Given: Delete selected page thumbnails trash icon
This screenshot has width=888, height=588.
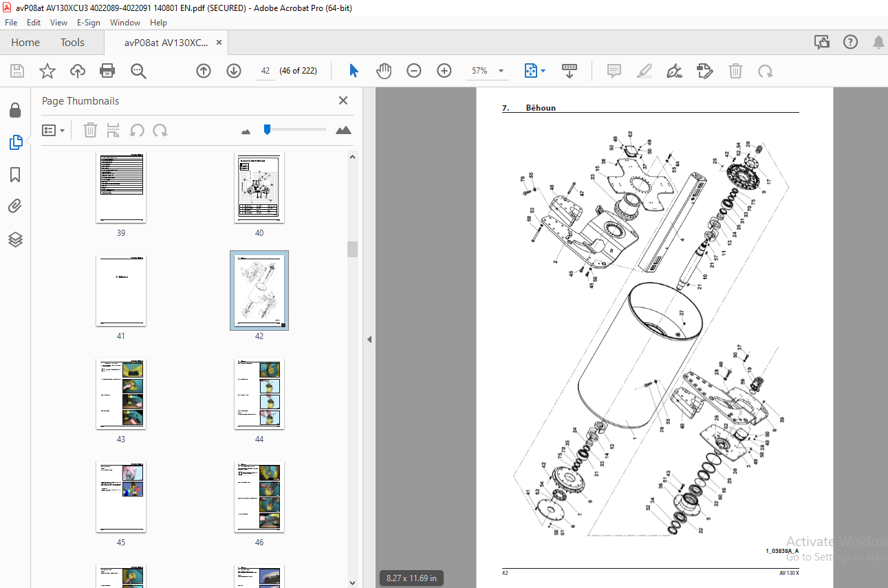Looking at the screenshot, I should [91, 130].
